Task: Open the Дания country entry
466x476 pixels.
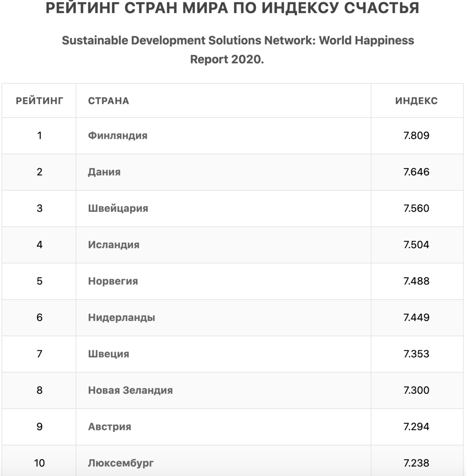Action: 104,172
